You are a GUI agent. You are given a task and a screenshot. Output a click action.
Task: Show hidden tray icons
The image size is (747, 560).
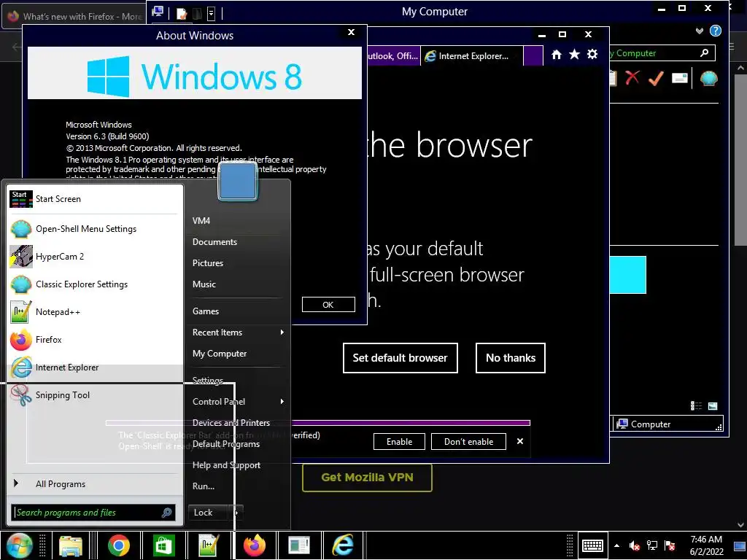click(x=616, y=545)
